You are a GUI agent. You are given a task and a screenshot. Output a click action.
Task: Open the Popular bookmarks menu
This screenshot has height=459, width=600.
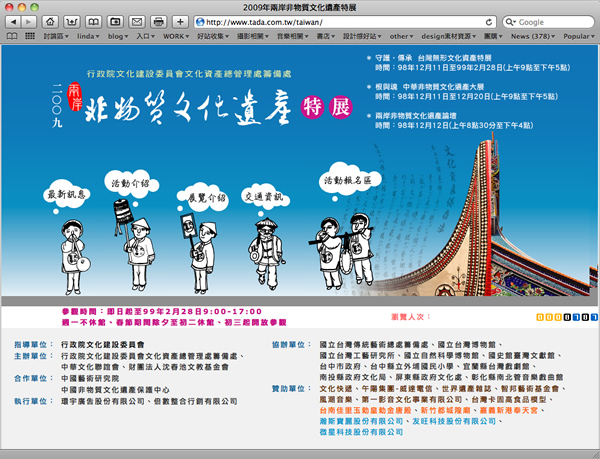(579, 36)
